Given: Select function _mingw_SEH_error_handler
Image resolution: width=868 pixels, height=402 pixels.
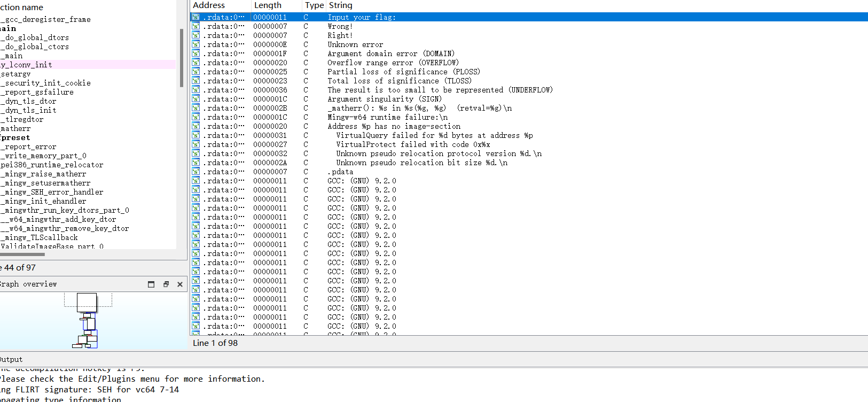Looking at the screenshot, I should [x=52, y=192].
